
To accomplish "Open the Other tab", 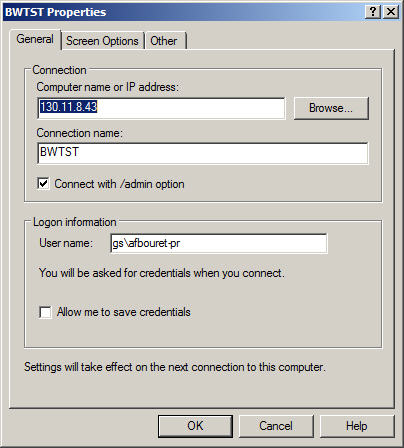I will [x=164, y=41].
